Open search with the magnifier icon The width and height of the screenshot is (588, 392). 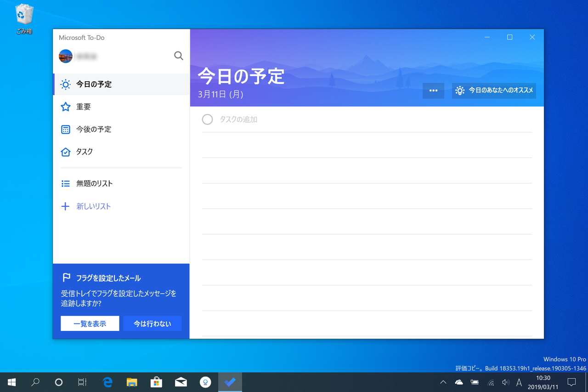[x=179, y=56]
